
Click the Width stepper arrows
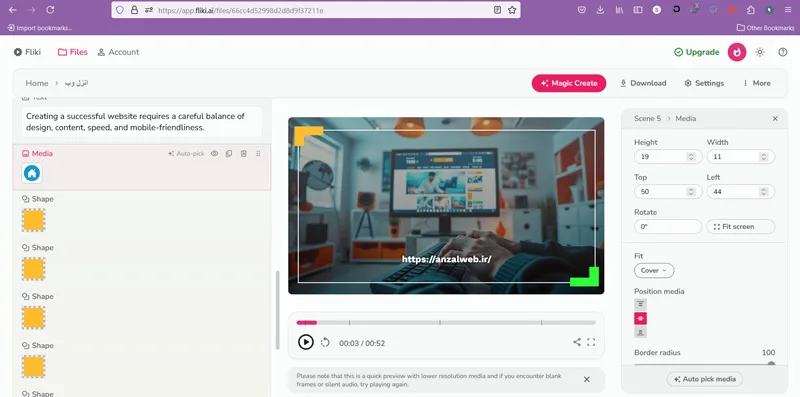point(763,157)
